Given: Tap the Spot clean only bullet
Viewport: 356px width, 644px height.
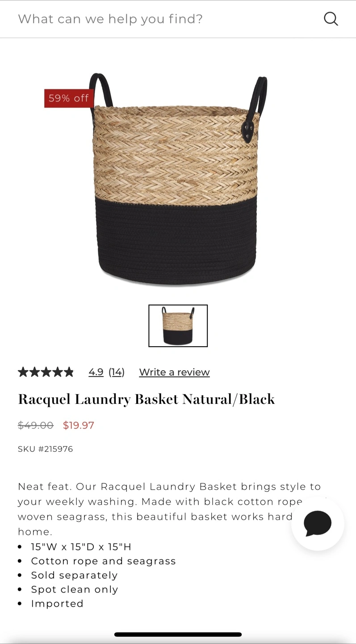Looking at the screenshot, I should 75,589.
